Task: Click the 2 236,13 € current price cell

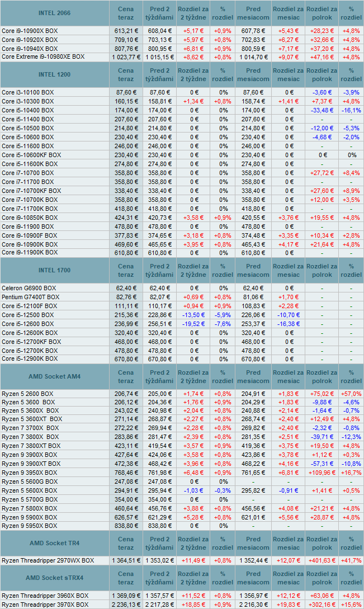Action: [126, 605]
